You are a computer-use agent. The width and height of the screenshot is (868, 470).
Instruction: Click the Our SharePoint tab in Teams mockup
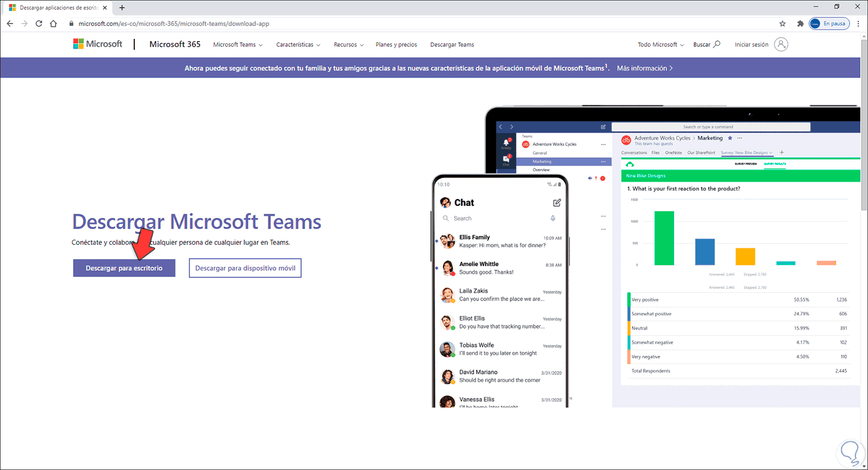tap(702, 153)
